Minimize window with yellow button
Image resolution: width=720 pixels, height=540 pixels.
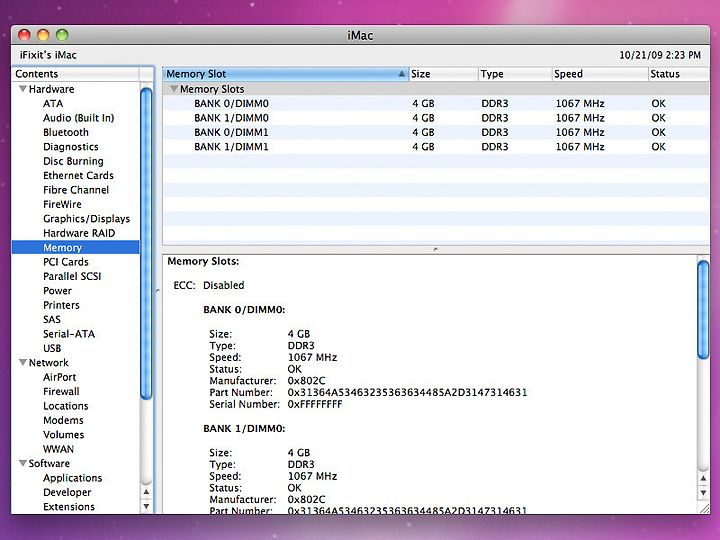[43, 35]
